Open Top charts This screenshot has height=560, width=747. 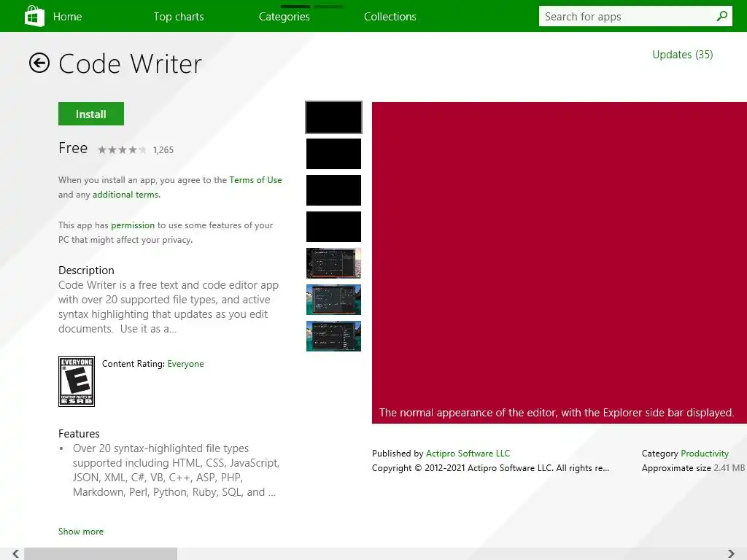(x=179, y=17)
